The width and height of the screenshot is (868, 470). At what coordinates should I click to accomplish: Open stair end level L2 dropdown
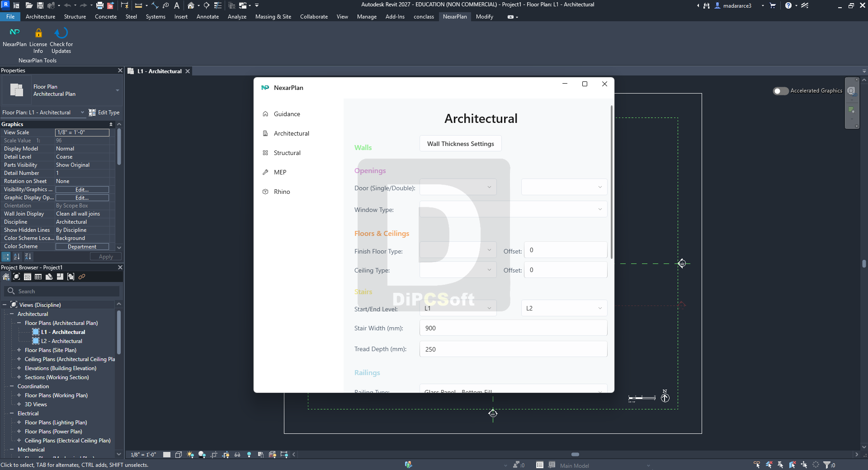coord(564,308)
